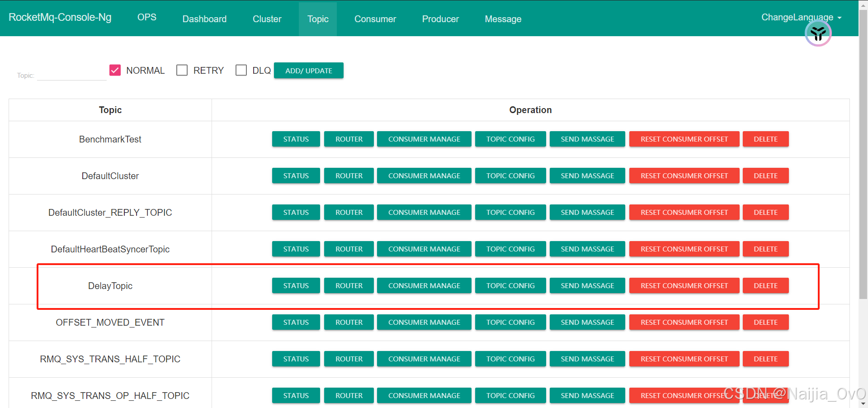868x408 pixels.
Task: Click the Operation column header
Action: [x=530, y=110]
